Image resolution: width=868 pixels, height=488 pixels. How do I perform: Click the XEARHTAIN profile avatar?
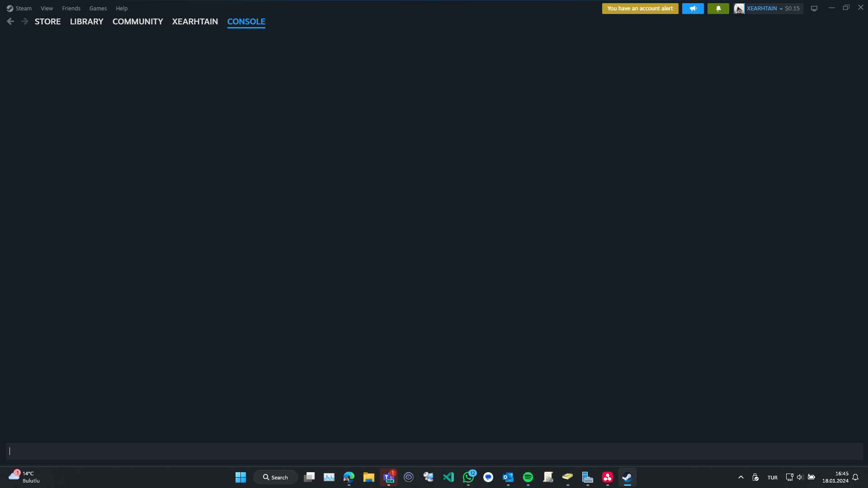[739, 9]
